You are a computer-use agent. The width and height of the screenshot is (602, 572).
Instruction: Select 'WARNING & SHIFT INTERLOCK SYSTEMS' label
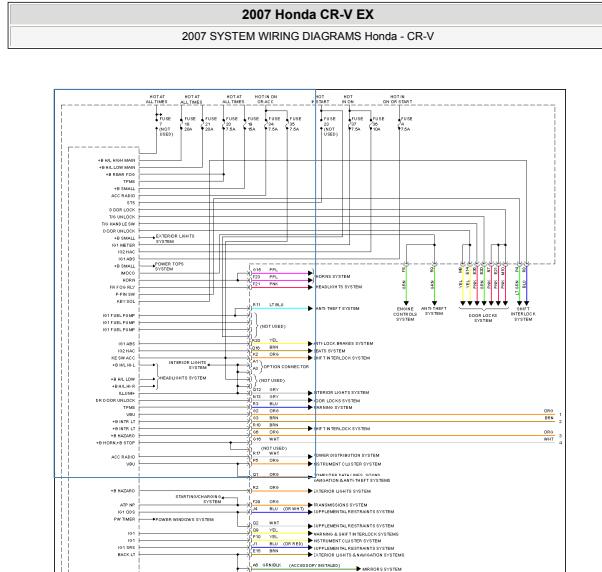point(356,534)
